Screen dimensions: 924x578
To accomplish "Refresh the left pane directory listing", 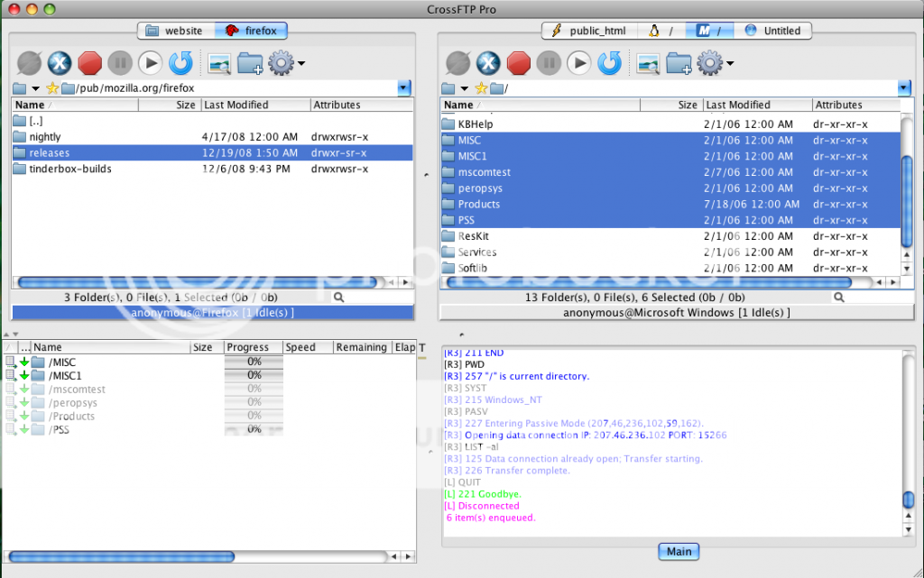I will click(x=180, y=62).
